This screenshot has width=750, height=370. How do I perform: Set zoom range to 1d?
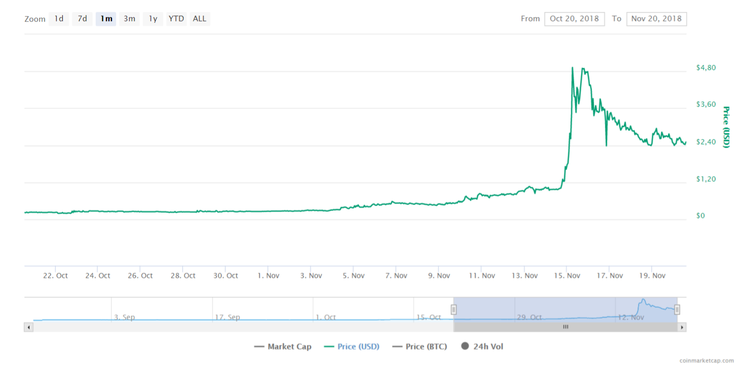point(59,19)
